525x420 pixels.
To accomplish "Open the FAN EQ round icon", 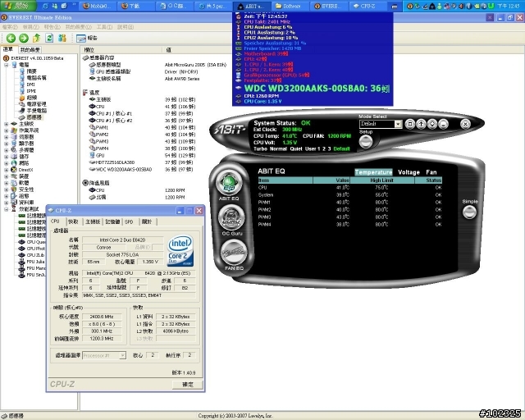I will (233, 253).
